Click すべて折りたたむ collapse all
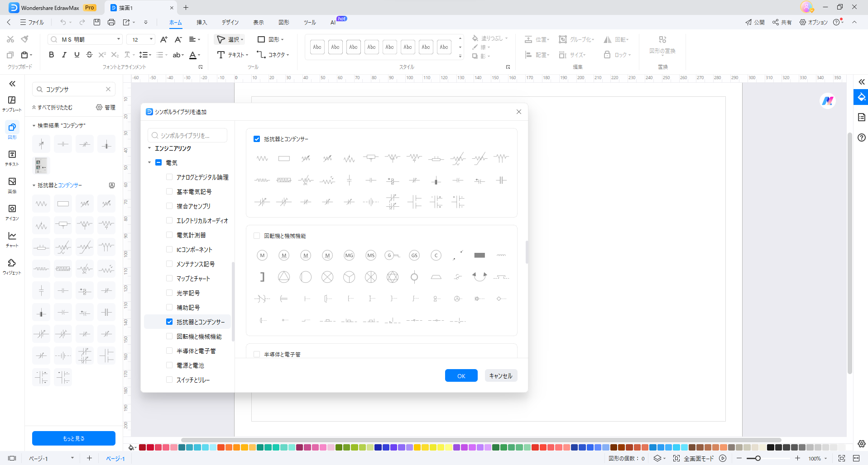Image resolution: width=868 pixels, height=465 pixels. point(52,107)
